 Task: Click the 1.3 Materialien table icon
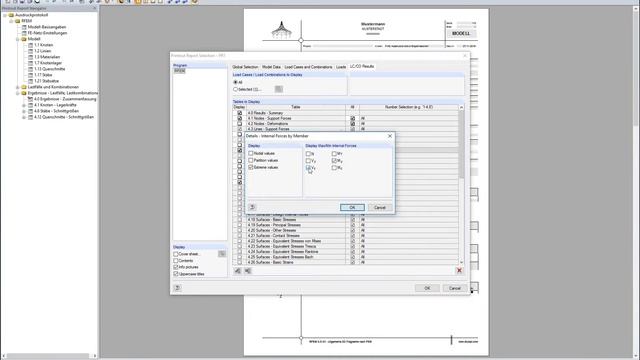point(31,57)
